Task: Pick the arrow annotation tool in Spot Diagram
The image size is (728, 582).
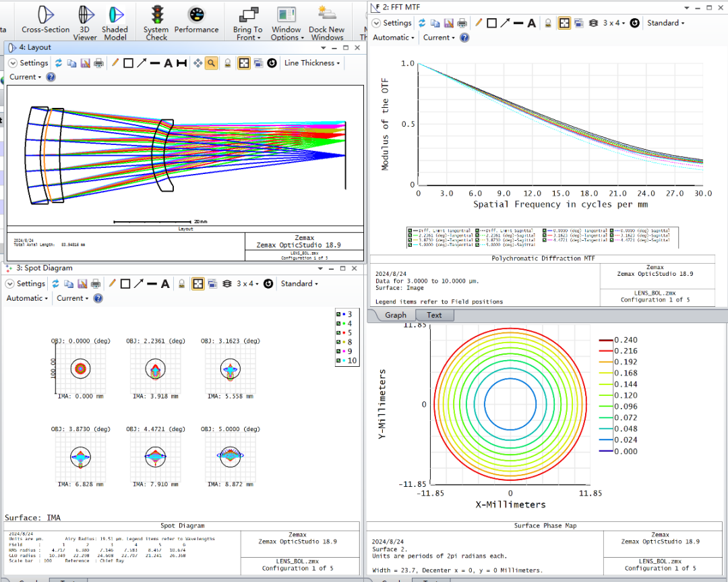Action: click(x=140, y=284)
